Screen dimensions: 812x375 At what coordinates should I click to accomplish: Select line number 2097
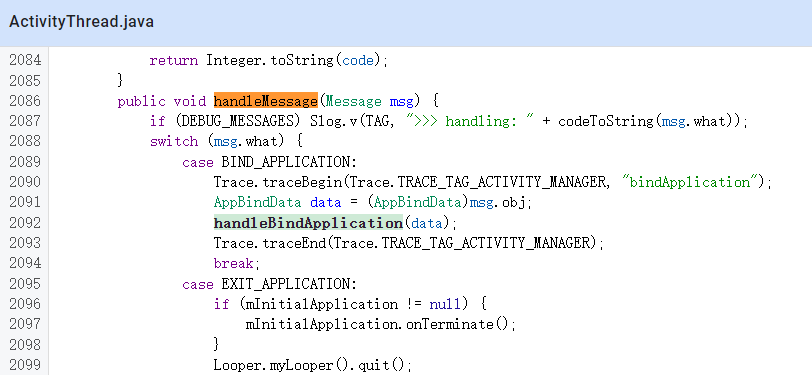[25, 324]
